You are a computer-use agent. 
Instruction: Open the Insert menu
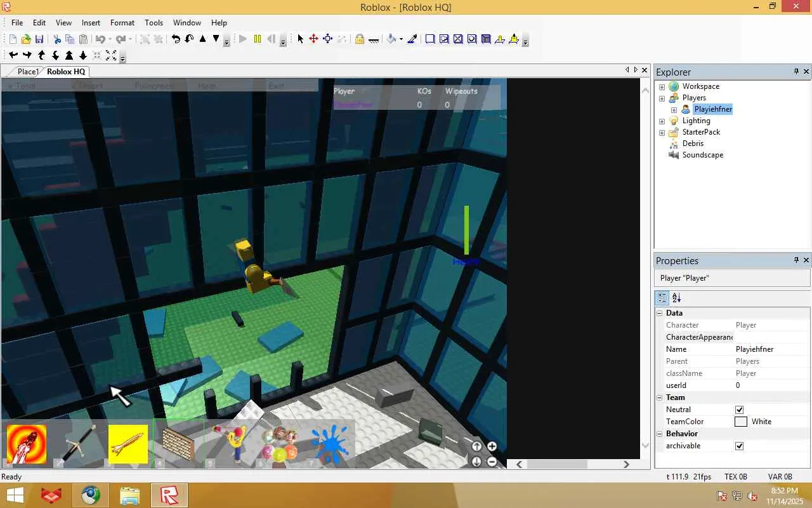coord(91,23)
